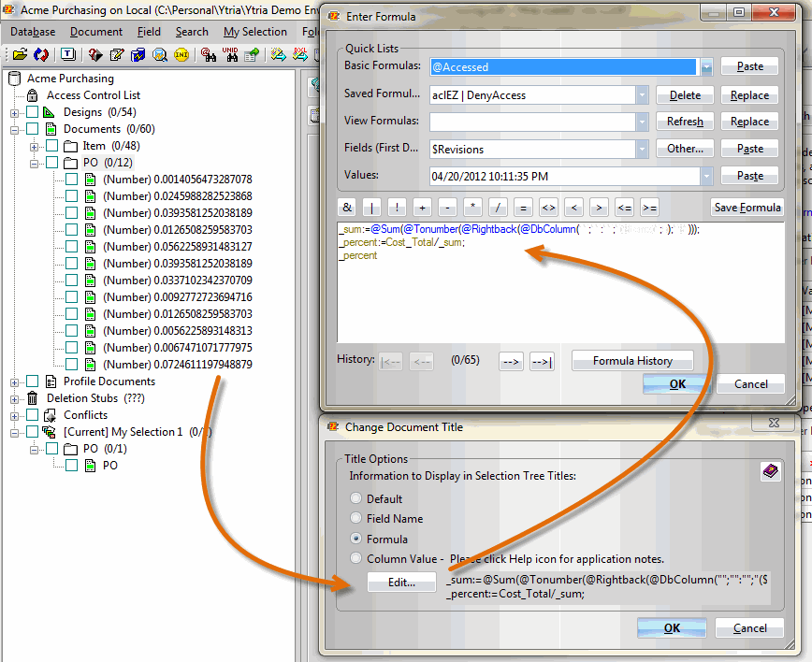Open the Document menu
The width and height of the screenshot is (812, 662).
[x=95, y=32]
